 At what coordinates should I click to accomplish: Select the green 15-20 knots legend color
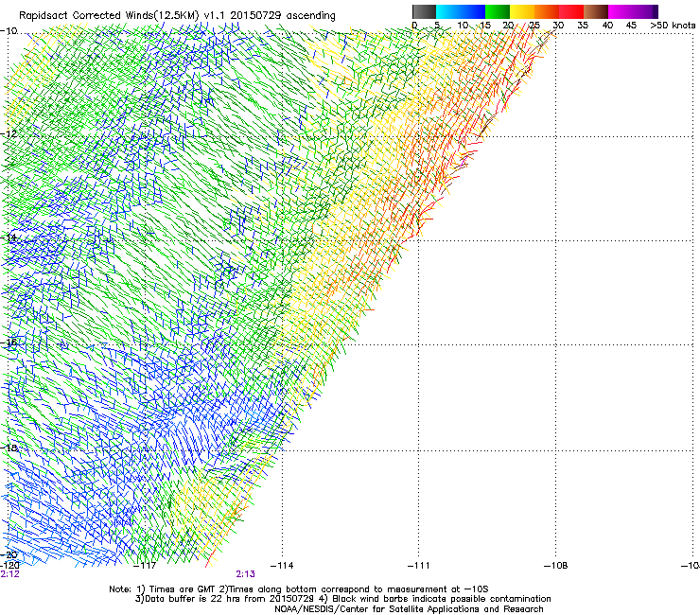(x=498, y=11)
